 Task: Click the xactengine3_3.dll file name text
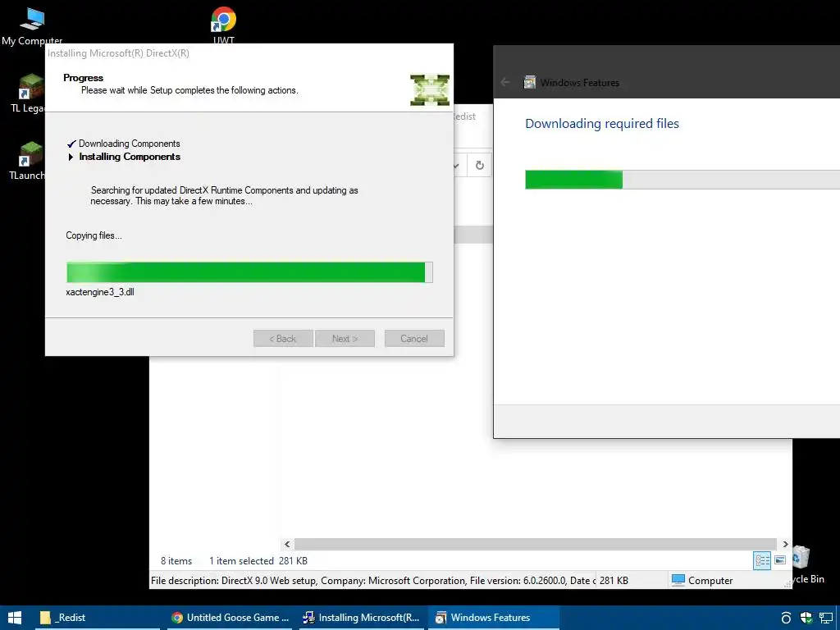click(x=100, y=292)
